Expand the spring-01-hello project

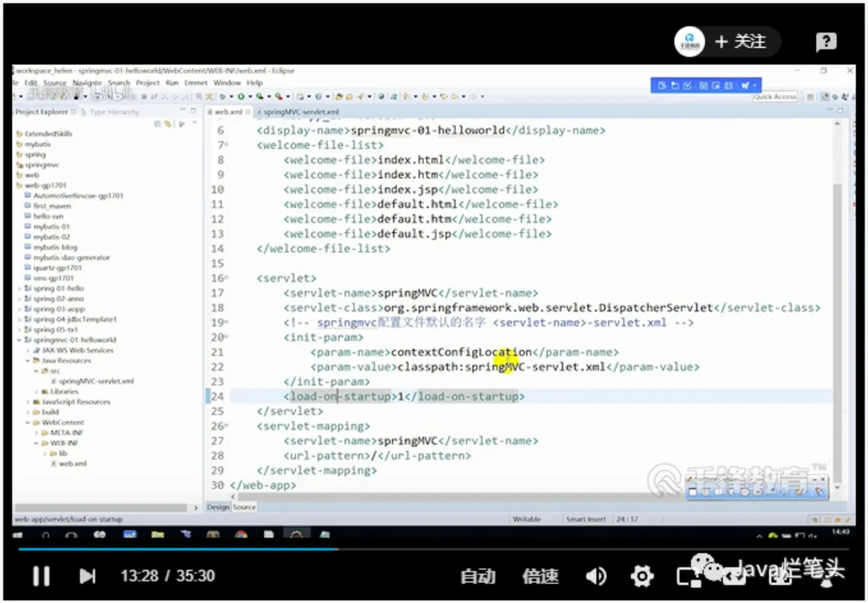20,288
